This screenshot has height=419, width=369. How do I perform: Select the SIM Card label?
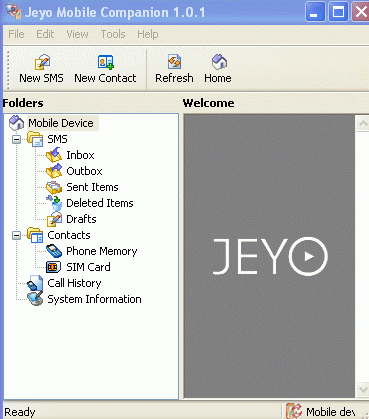[88, 267]
